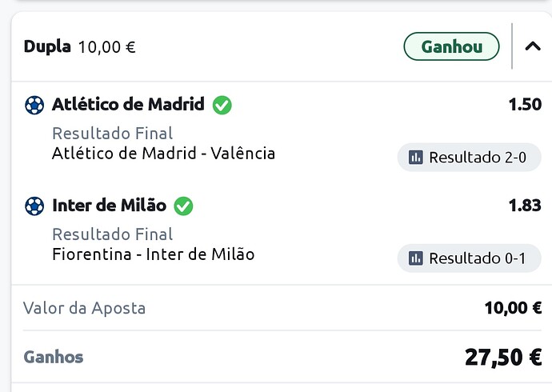Collapse the Dupla bet slip chevron
Image resolution: width=552 pixels, height=392 pixels.
(533, 46)
